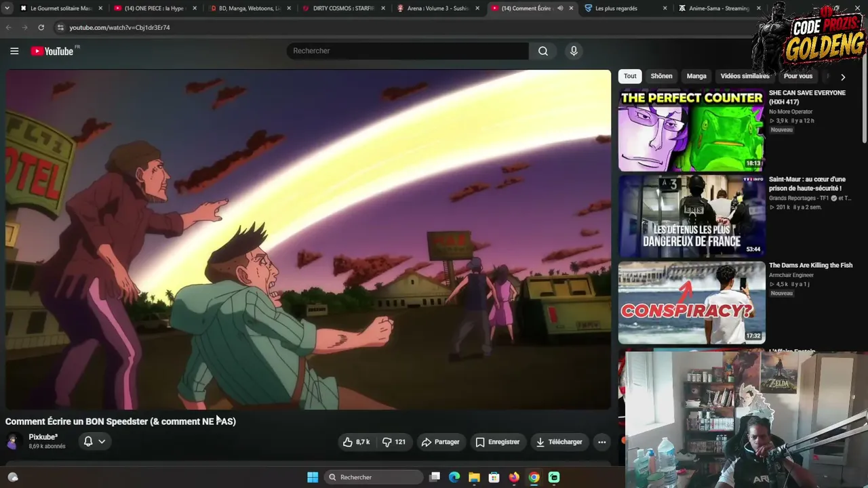Show next filter chips with arrow
This screenshot has width=868, height=488.
point(843,77)
